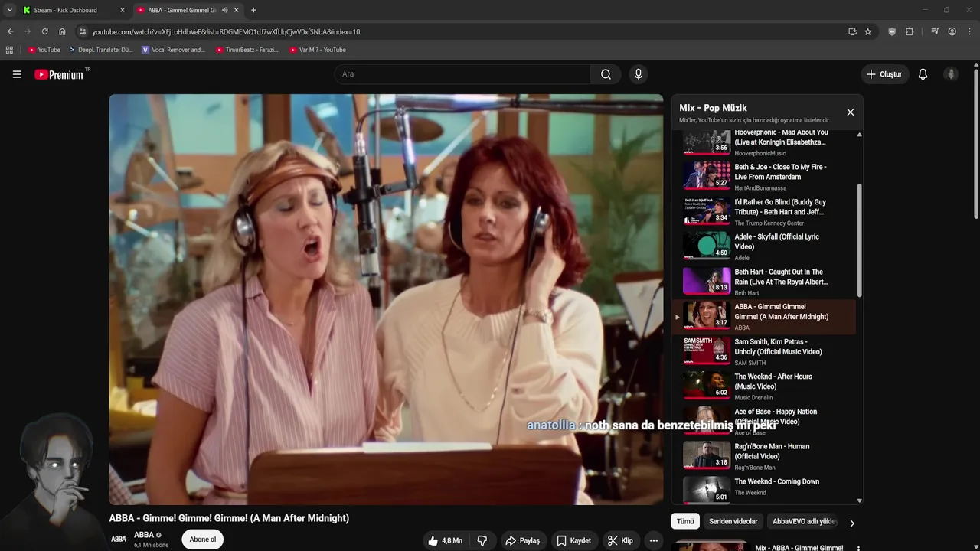Click the ABBA channel avatar
This screenshot has width=980, height=551.
point(119,540)
